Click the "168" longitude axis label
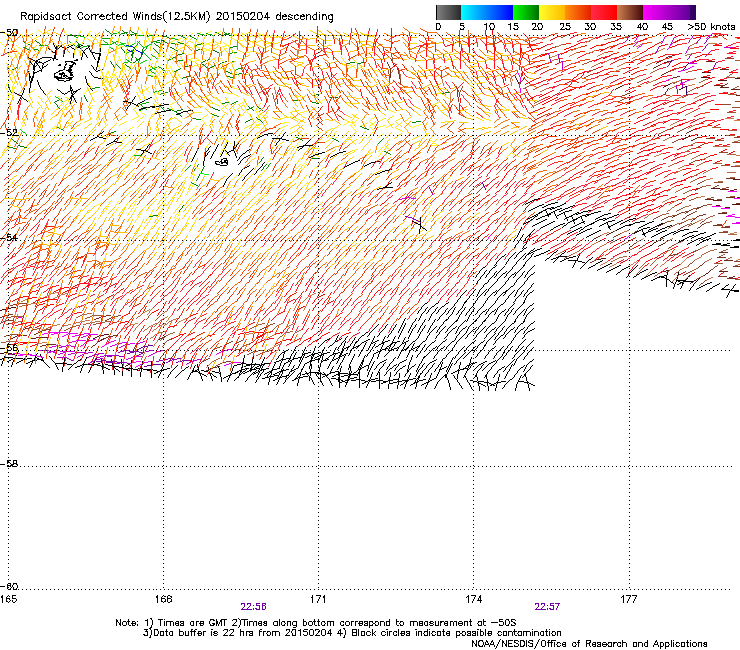The height and width of the screenshot is (650, 740). coord(163,599)
